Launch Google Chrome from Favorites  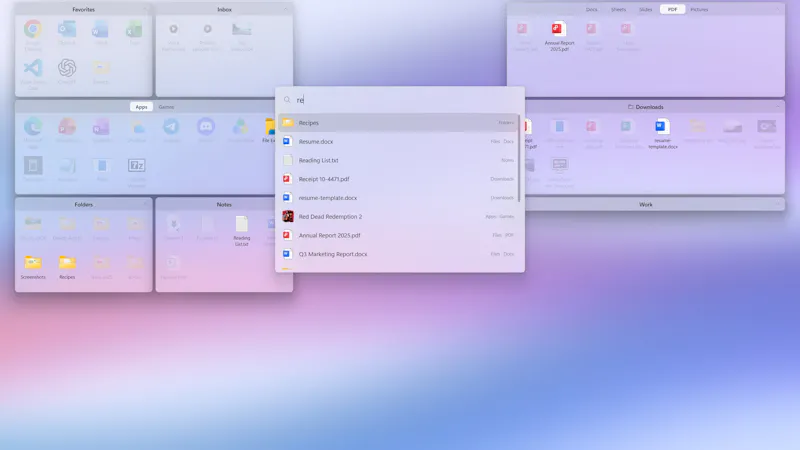click(x=33, y=35)
